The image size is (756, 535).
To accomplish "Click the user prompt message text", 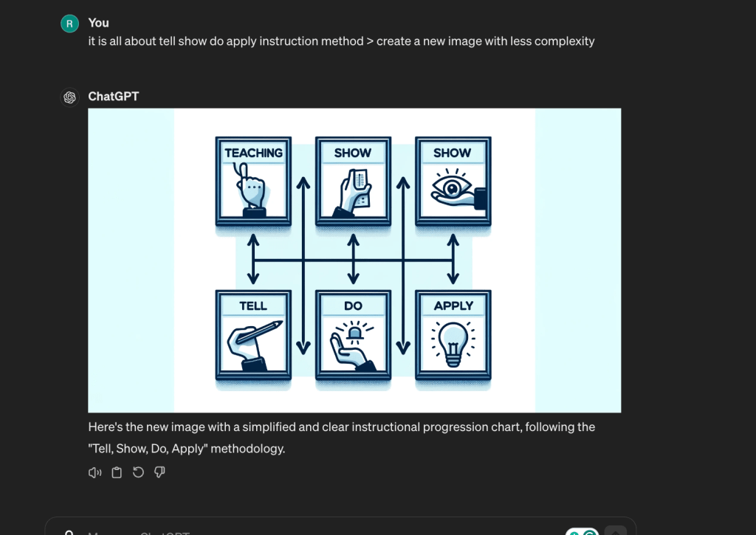I will pyautogui.click(x=341, y=41).
